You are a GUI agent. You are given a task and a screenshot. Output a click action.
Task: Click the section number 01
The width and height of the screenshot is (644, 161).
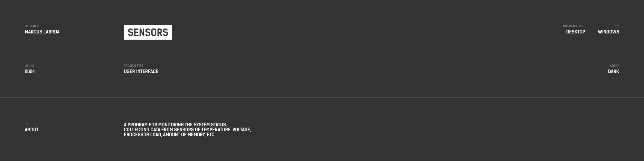26,124
